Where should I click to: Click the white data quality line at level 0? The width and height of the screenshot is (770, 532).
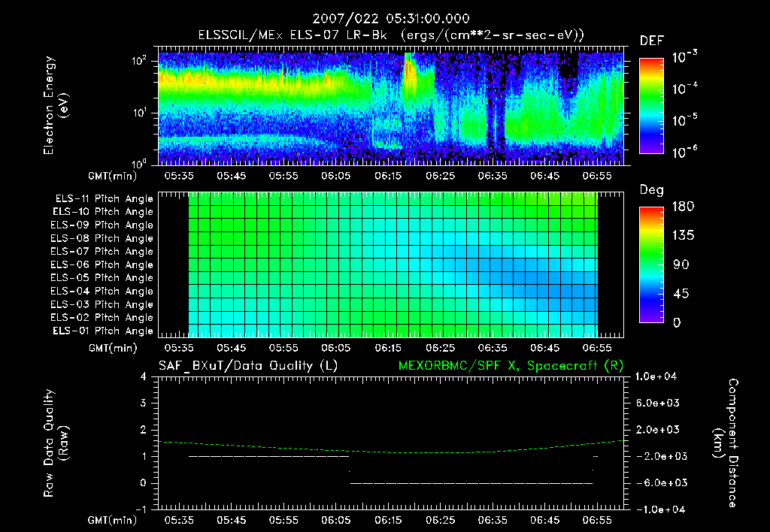pos(471,483)
